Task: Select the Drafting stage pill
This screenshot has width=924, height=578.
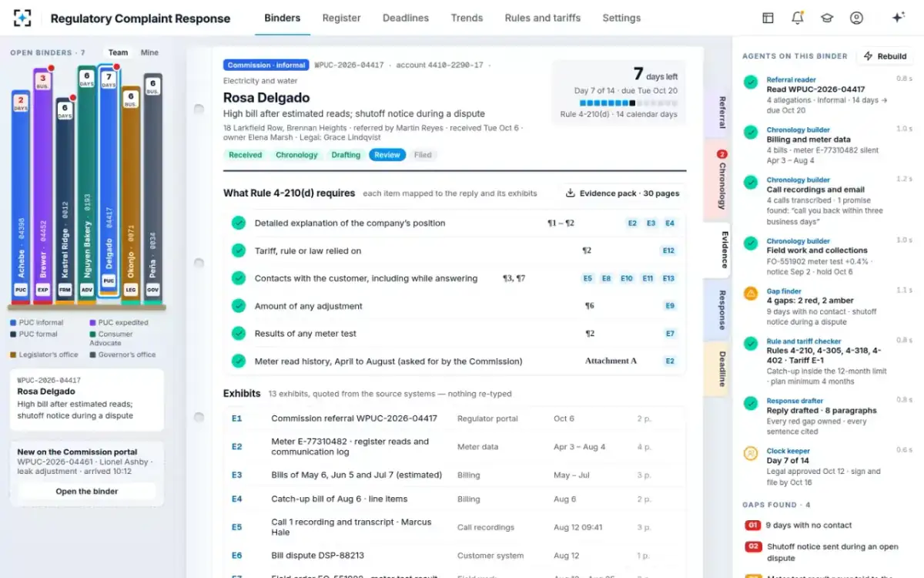Action: coord(346,155)
